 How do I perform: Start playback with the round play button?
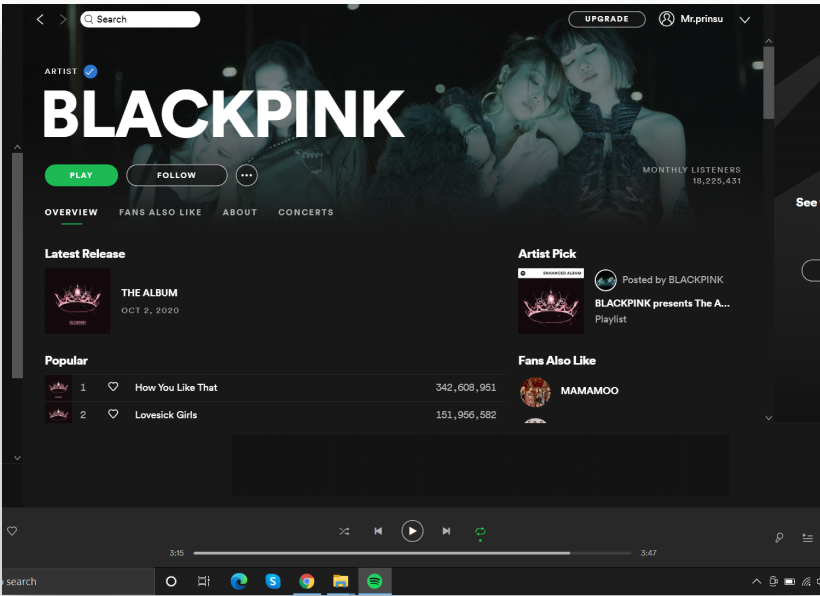[x=412, y=531]
